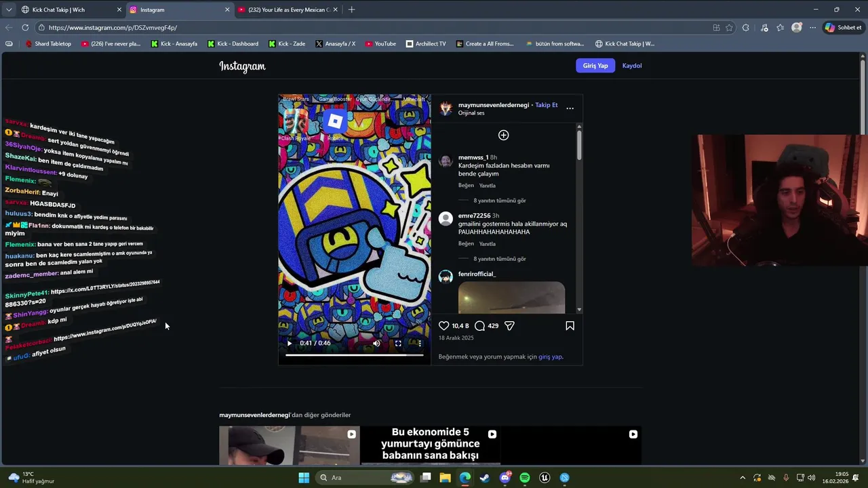Open YouTube bookmark
The width and height of the screenshot is (868, 488).
380,43
